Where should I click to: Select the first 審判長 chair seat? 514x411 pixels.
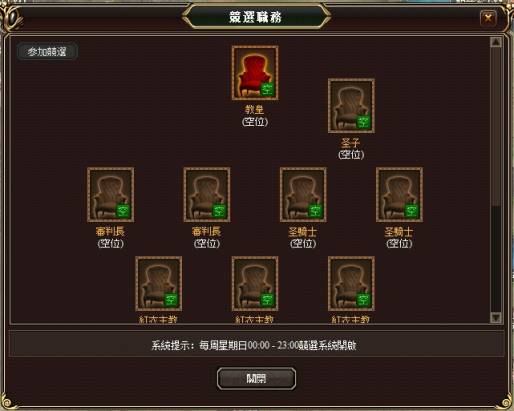click(x=111, y=195)
